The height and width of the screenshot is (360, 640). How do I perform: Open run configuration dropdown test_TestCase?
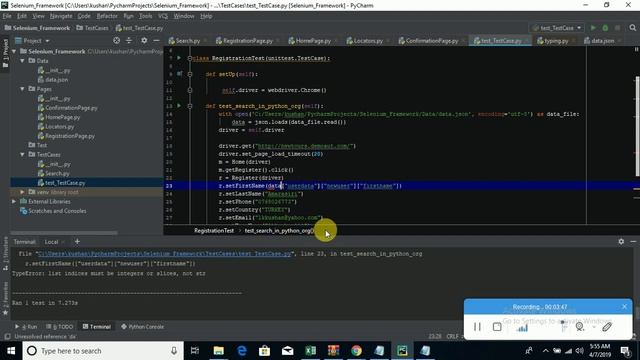pos(557,28)
